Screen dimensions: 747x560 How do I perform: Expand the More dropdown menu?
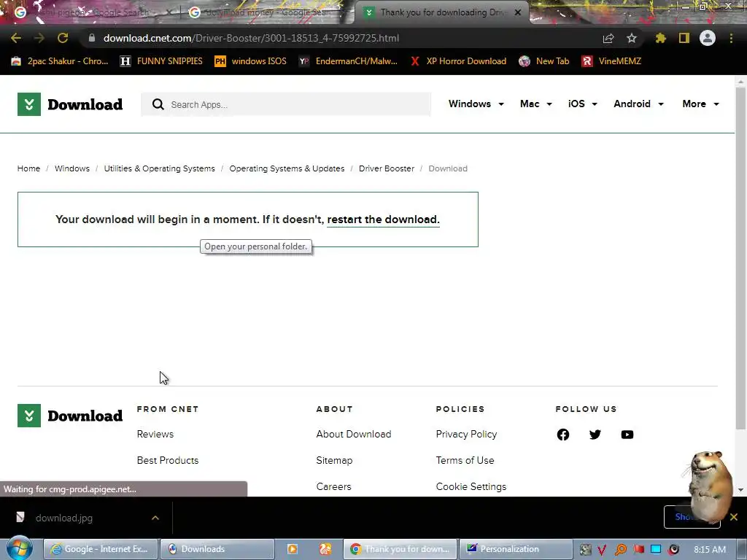pos(700,104)
